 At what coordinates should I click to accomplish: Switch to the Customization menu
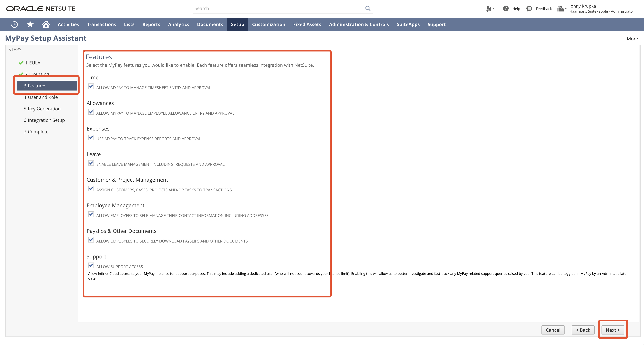pyautogui.click(x=269, y=24)
